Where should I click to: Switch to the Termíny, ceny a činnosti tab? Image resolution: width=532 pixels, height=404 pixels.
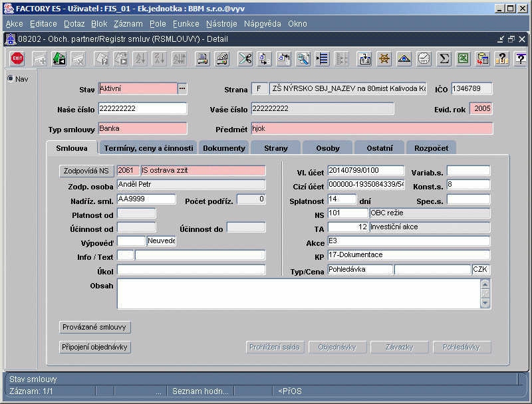[148, 148]
